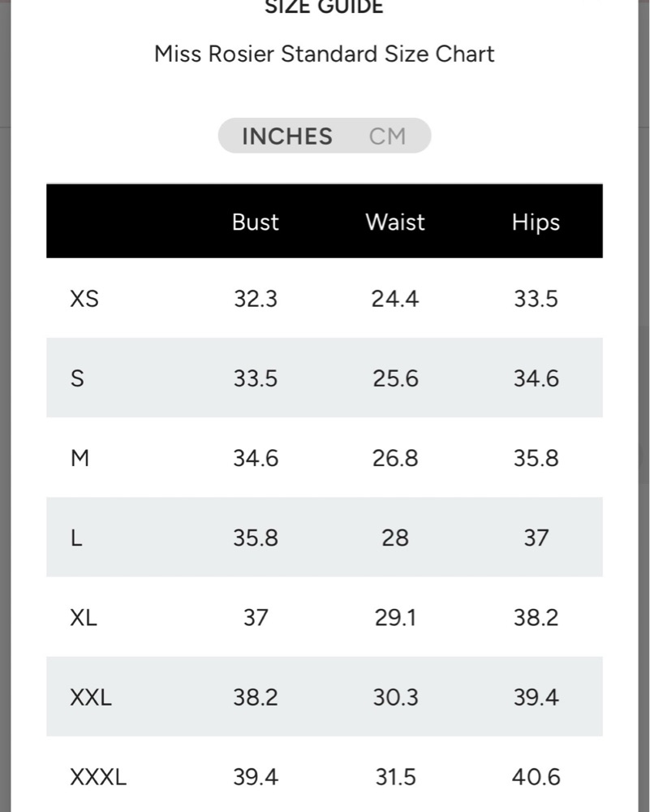
Task: Select the M size row label
Action: click(x=80, y=458)
